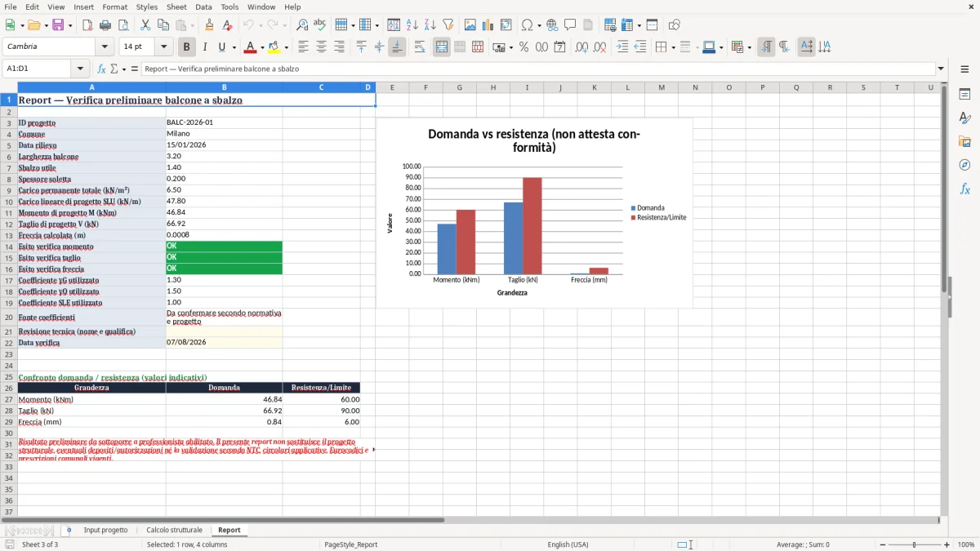
Task: Toggle print preview
Action: (x=122, y=25)
